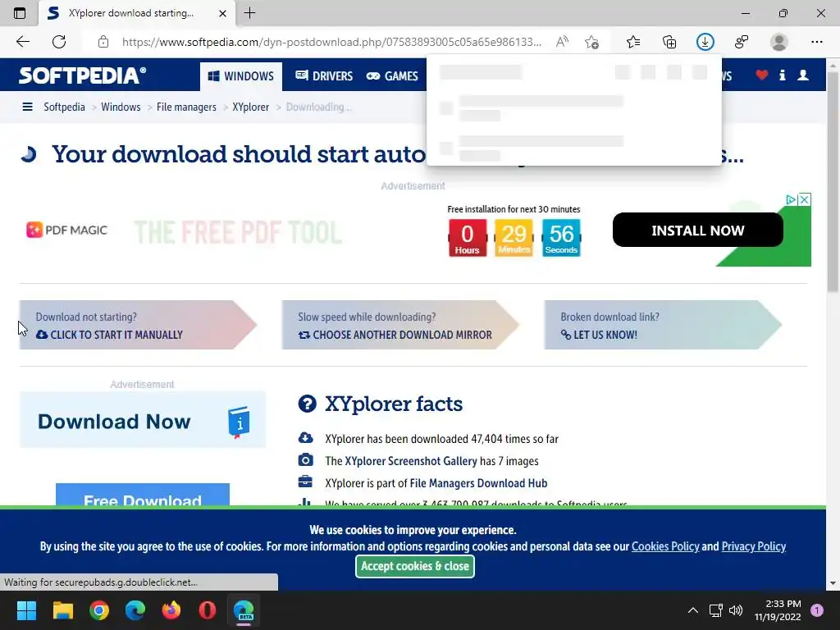Screen dimensions: 840x630
Task: Show hidden system tray icons
Action: click(x=692, y=610)
